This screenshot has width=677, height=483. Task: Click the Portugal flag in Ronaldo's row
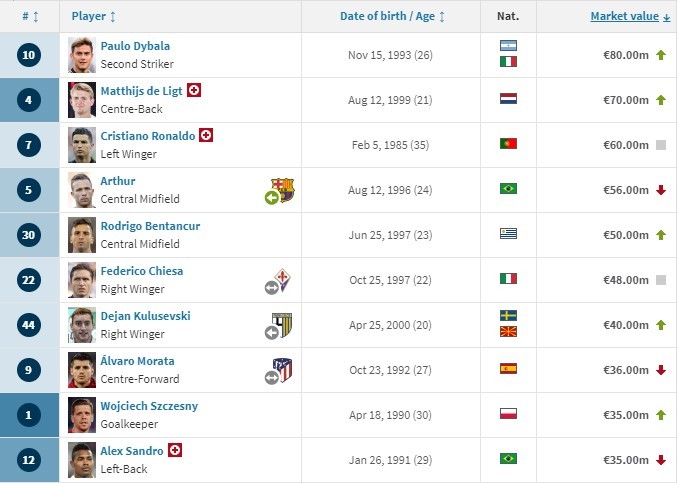(x=508, y=144)
